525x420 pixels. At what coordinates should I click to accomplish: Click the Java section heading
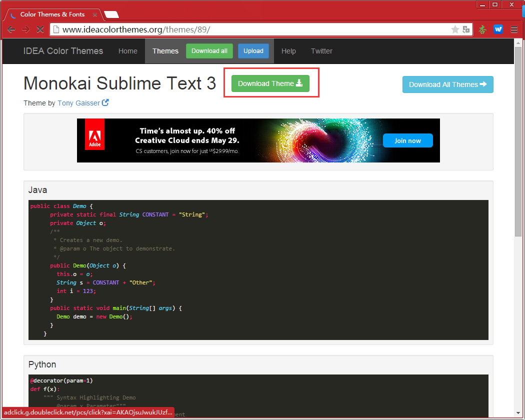[37, 190]
